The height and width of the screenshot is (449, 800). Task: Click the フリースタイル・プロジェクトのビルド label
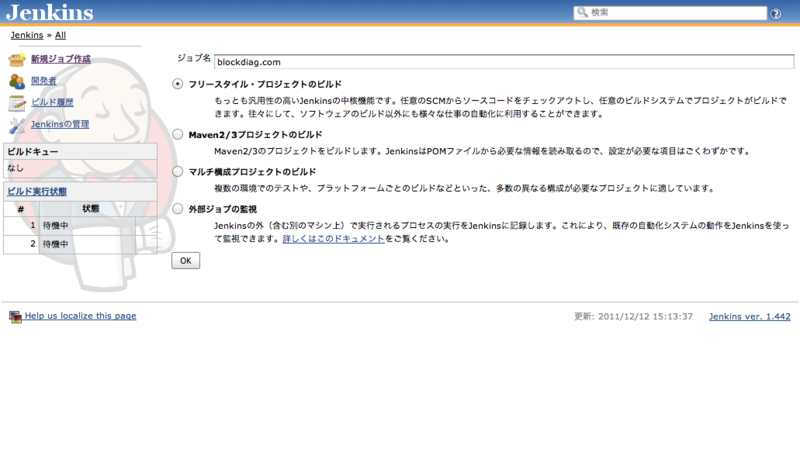(x=265, y=84)
